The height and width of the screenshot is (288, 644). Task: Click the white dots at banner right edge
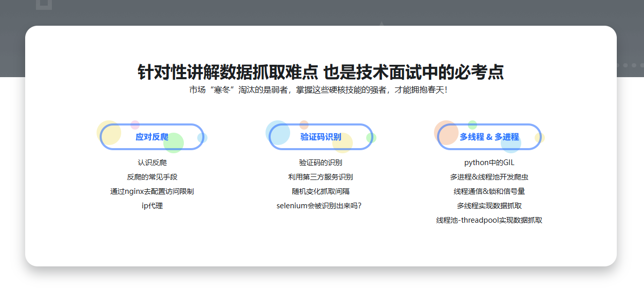pyautogui.click(x=630, y=65)
